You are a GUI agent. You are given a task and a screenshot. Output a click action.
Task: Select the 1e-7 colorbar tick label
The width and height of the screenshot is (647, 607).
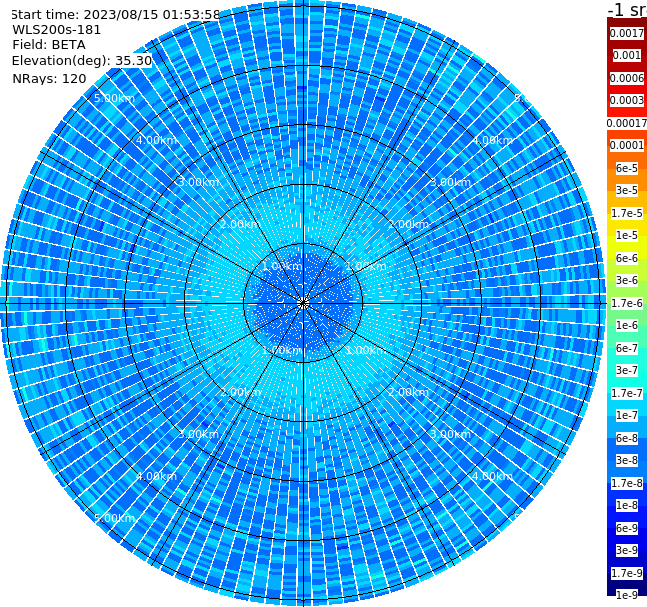tap(627, 415)
